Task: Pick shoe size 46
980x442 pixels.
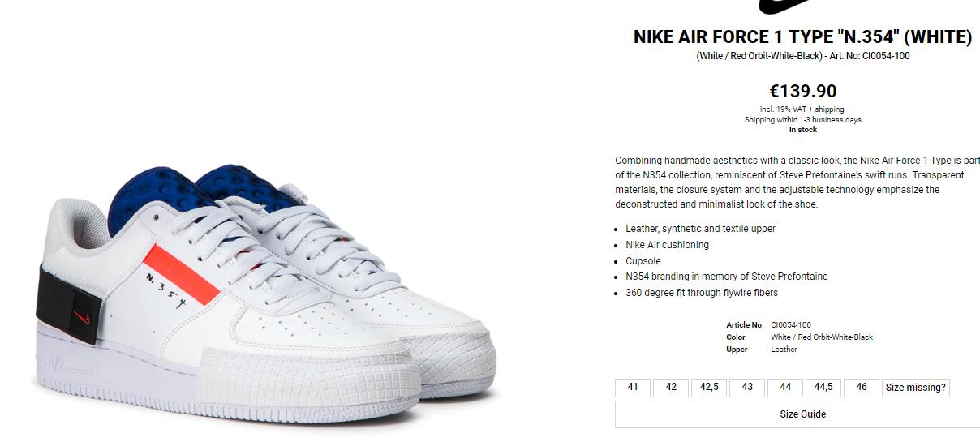Action: tap(862, 388)
